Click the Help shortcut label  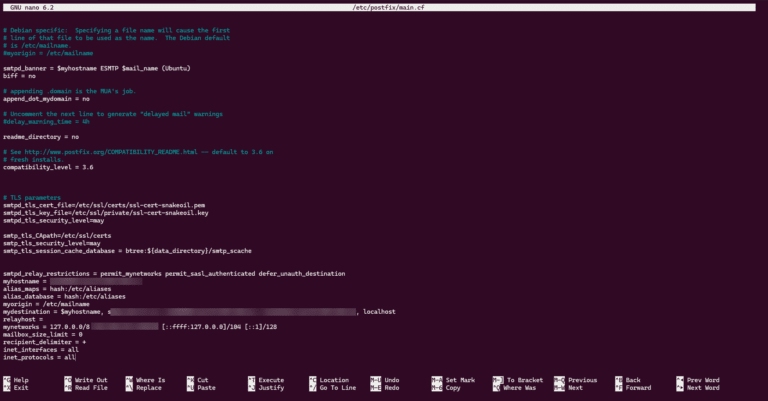[x=21, y=380]
